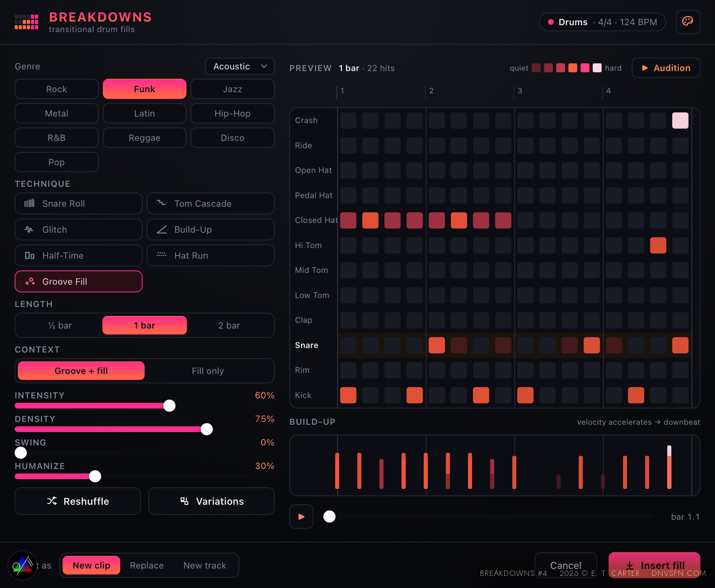
Task: Click the Snare Roll technique icon
Action: 29,203
